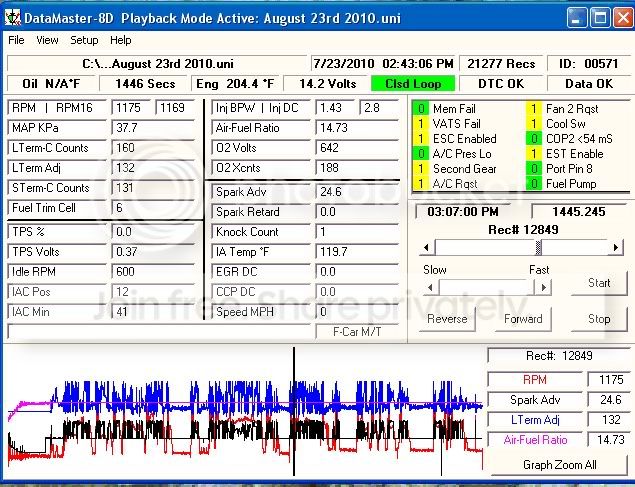Select the red RPM label in graph legend
The height and width of the screenshot is (487, 635).
pos(534,380)
